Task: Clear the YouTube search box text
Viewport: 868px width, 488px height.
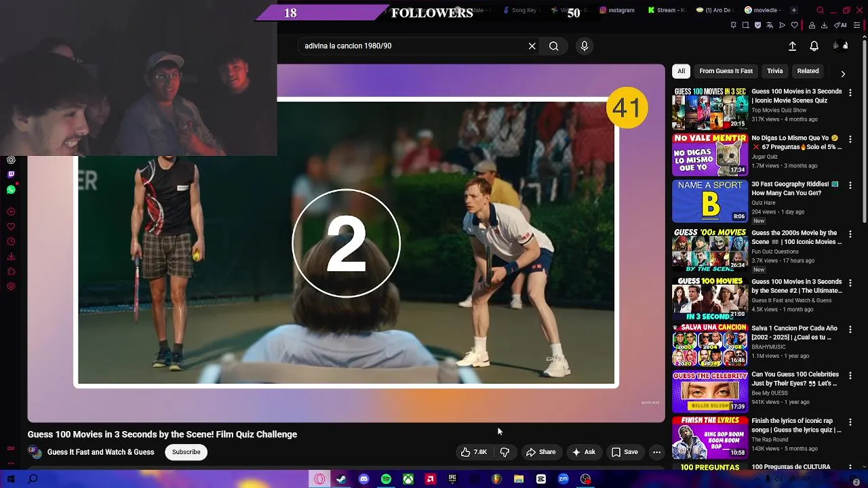Action: tap(532, 46)
